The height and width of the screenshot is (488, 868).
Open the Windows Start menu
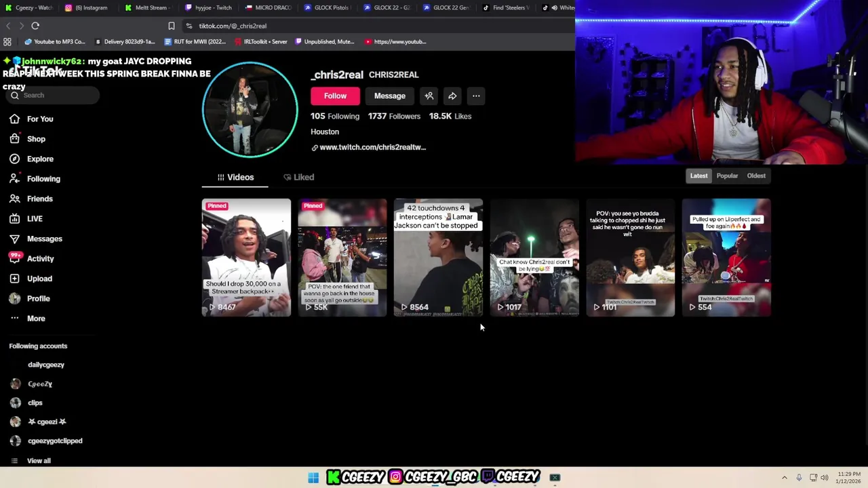pos(313,478)
